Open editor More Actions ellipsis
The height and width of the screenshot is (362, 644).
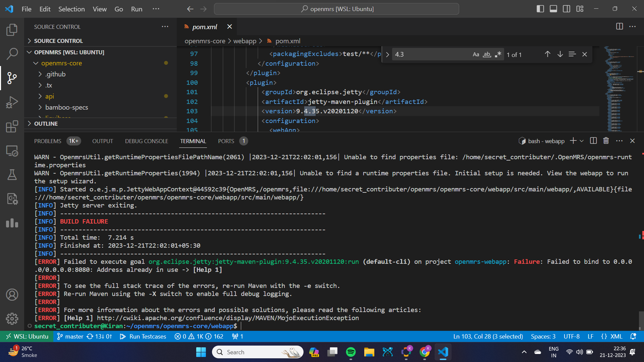(633, 26)
